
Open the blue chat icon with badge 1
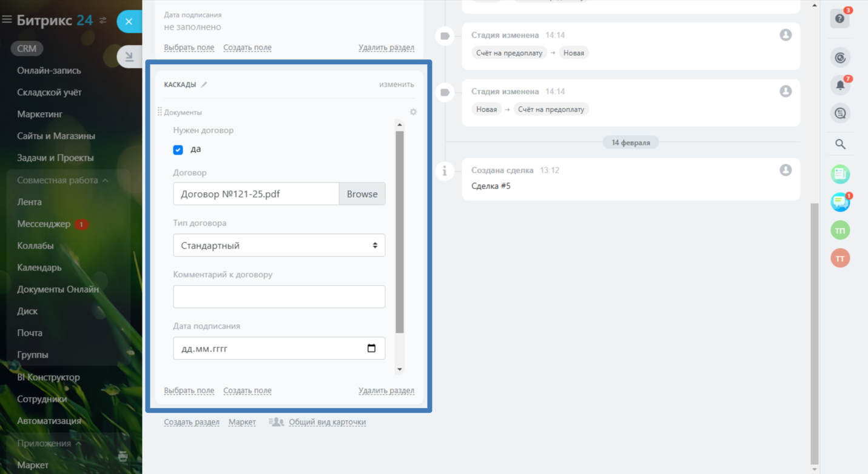(840, 202)
